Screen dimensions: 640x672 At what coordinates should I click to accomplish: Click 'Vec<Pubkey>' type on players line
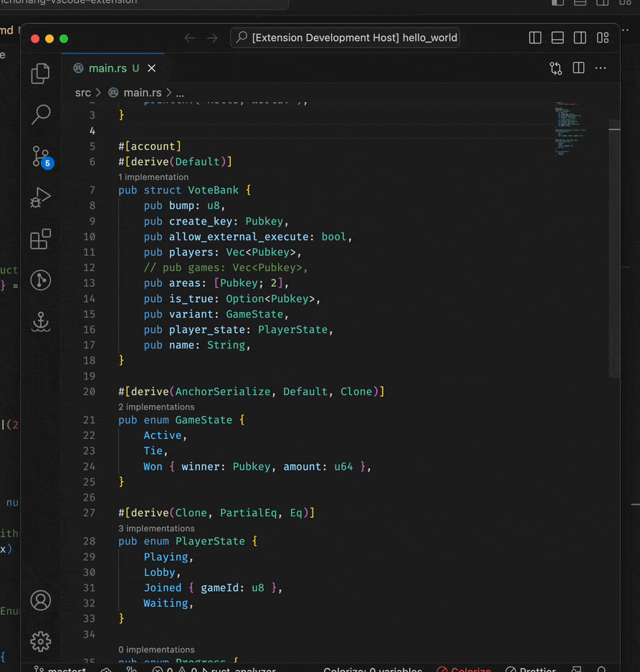(x=261, y=252)
